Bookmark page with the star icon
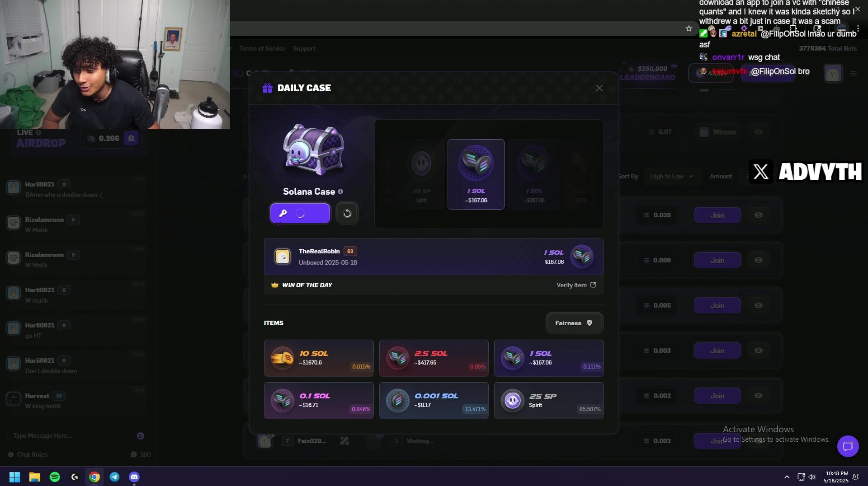The image size is (868, 486). tap(689, 28)
